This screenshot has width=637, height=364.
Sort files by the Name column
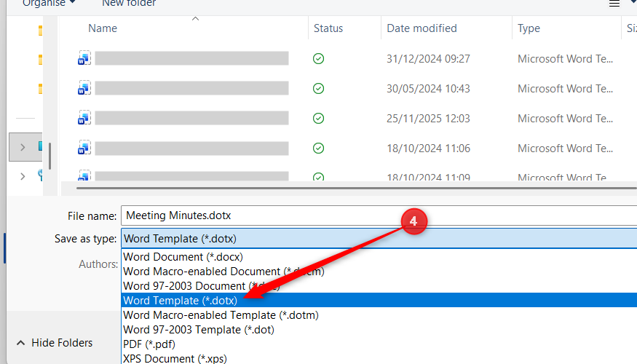point(103,28)
